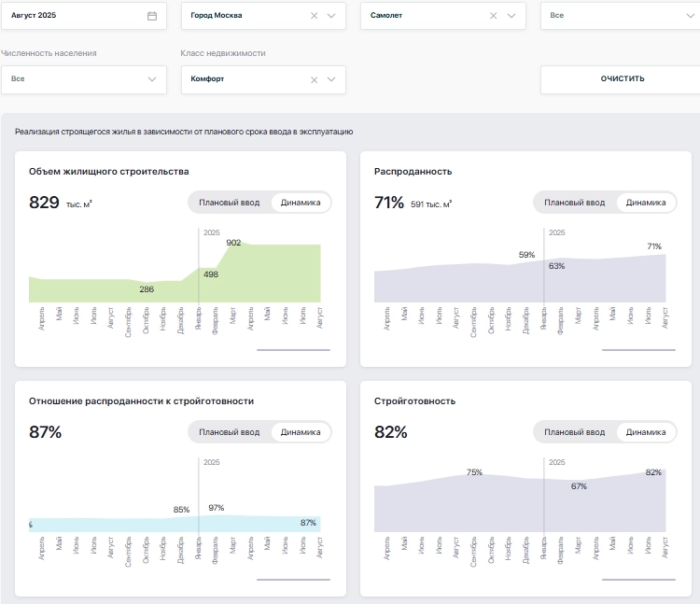Open calendar icon in Август 2025 field

[x=152, y=16]
